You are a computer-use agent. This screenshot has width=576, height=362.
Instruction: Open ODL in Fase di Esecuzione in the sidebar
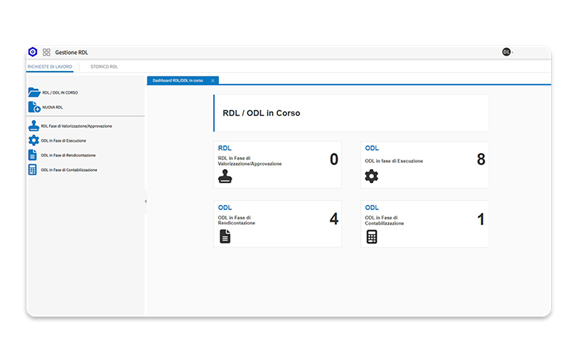pos(63,141)
